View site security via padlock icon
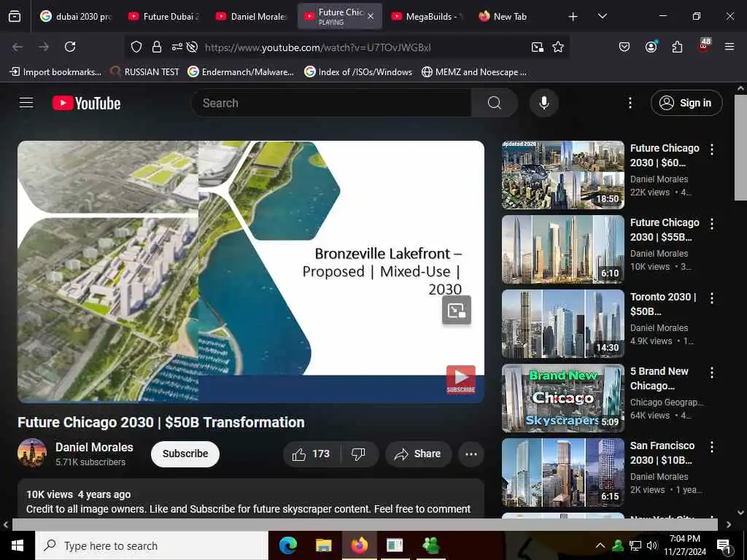The width and height of the screenshot is (747, 560). [157, 47]
